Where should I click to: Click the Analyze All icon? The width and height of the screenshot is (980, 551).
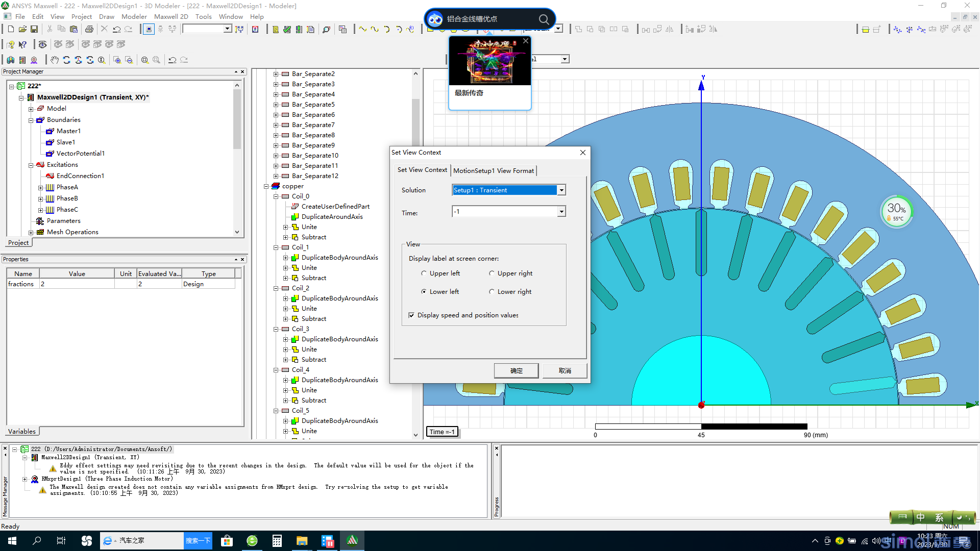(x=299, y=29)
